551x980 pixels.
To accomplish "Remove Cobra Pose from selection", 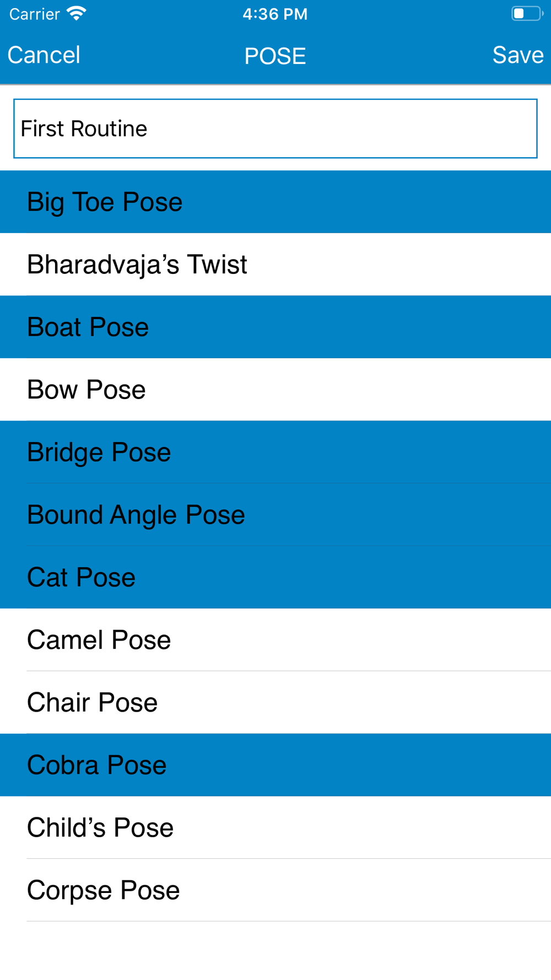I will [x=275, y=765].
